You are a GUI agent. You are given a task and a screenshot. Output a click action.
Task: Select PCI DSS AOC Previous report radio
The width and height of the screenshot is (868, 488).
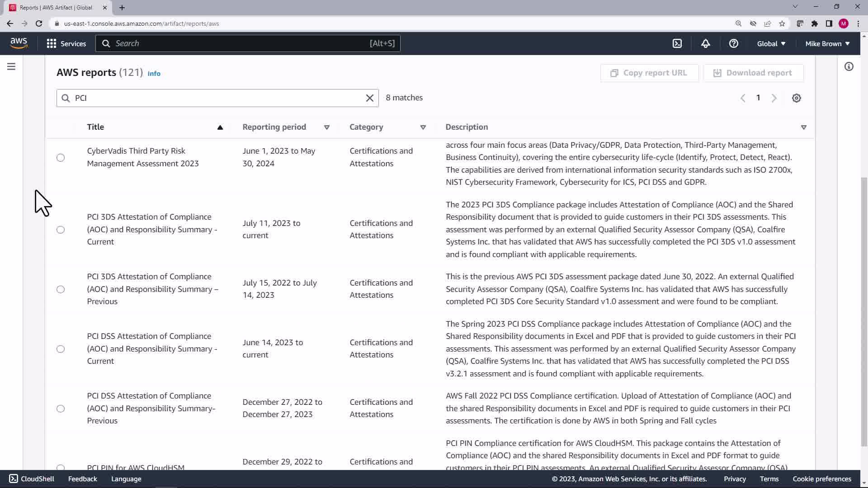(61, 408)
